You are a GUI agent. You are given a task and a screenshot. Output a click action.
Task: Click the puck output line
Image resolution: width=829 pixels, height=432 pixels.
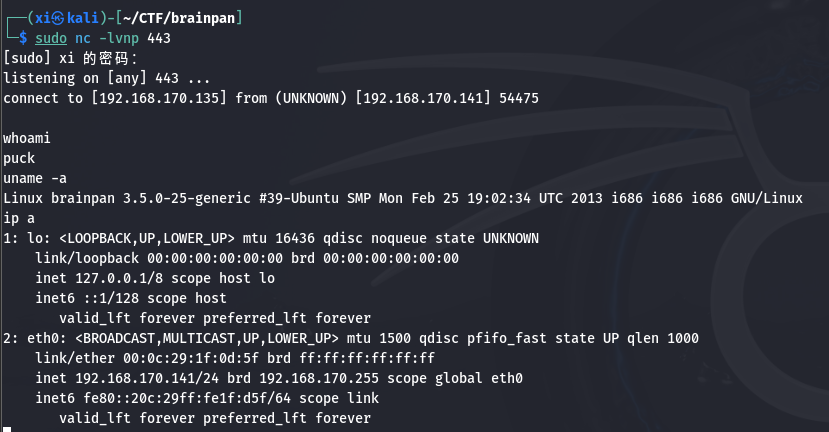(19, 159)
